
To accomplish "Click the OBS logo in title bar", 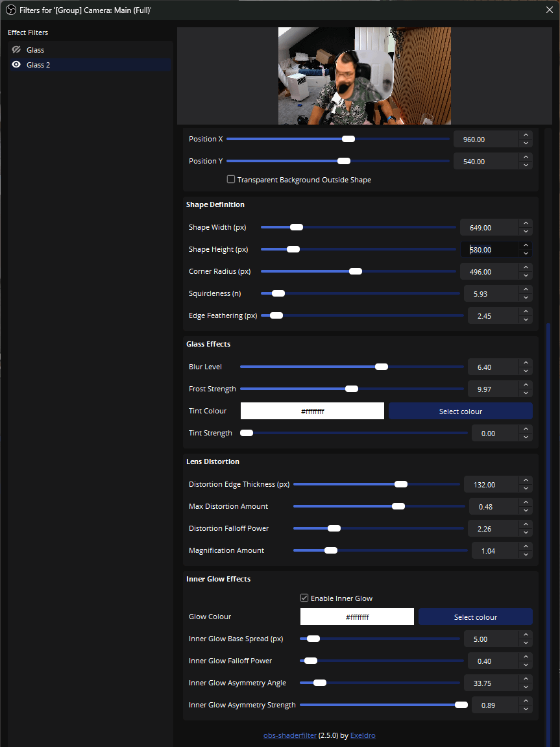I will tap(10, 10).
